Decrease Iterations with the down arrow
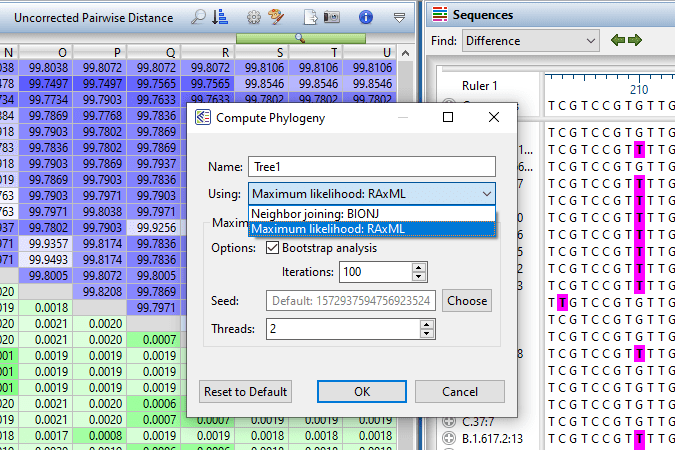Viewport: 675px width, 450px height. pyautogui.click(x=418, y=276)
